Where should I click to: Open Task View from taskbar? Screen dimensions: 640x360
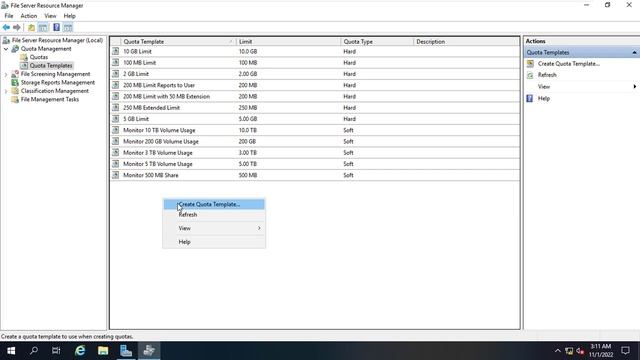point(56,351)
